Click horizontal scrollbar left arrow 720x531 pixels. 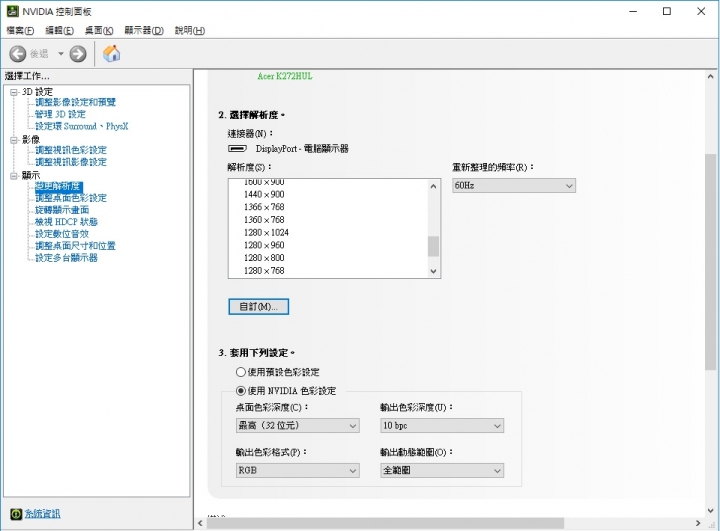point(200,523)
